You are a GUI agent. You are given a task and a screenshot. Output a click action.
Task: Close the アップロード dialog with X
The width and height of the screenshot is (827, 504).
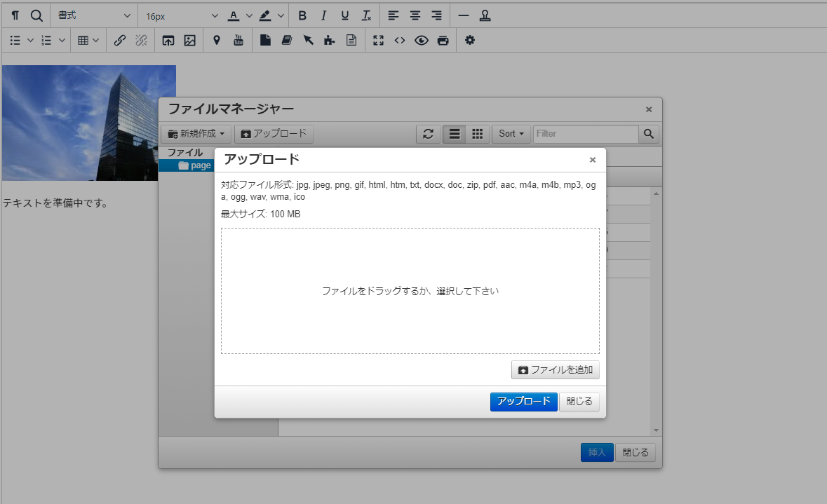tap(592, 160)
